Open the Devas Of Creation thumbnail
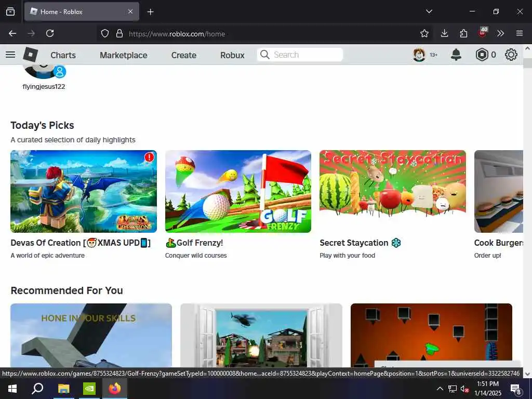Image resolution: width=532 pixels, height=399 pixels. click(84, 191)
